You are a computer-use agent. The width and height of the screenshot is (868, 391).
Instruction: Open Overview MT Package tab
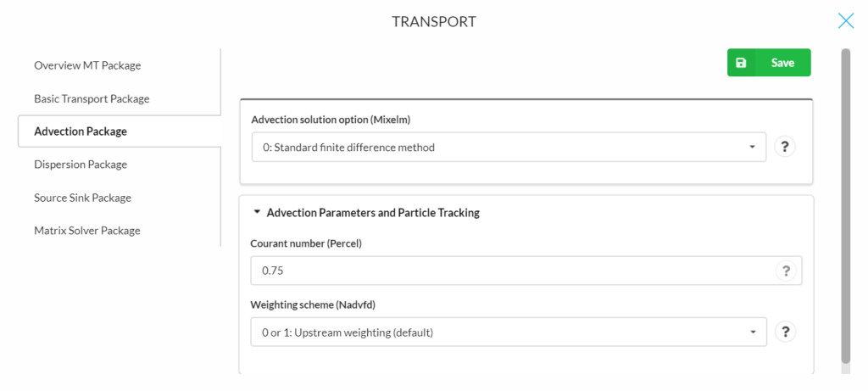[x=87, y=65]
